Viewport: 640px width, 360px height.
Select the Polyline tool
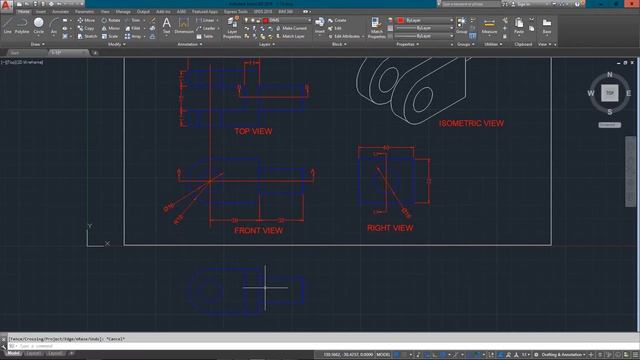tap(22, 25)
